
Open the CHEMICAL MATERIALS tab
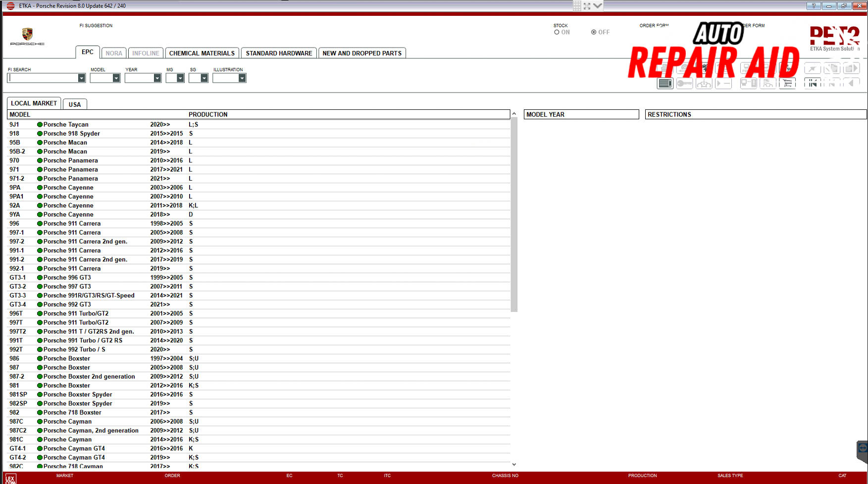click(202, 53)
